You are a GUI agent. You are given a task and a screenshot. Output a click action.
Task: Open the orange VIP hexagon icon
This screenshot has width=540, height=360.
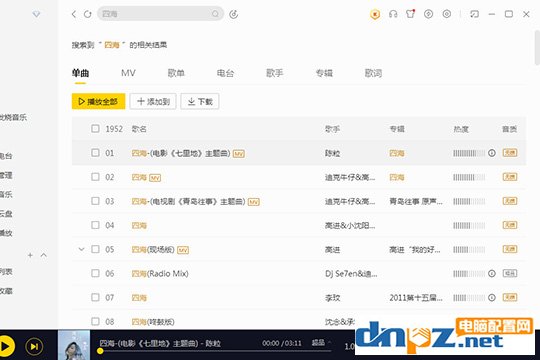pyautogui.click(x=375, y=14)
